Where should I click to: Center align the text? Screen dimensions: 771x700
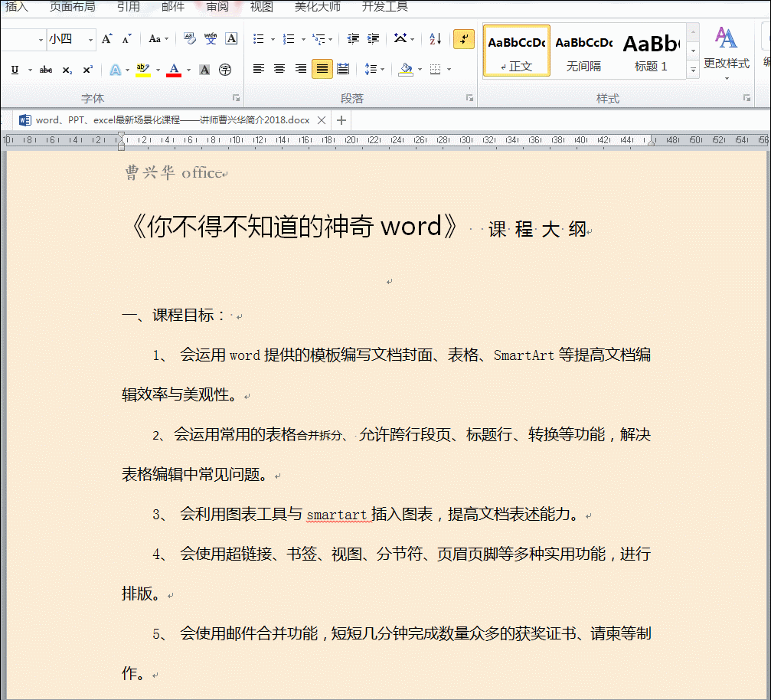point(279,69)
